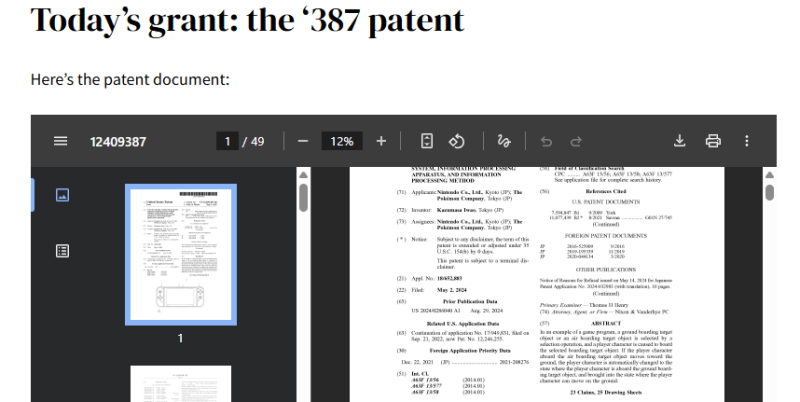Open the three-dot more actions menu
The width and height of the screenshot is (800, 402).
[746, 141]
